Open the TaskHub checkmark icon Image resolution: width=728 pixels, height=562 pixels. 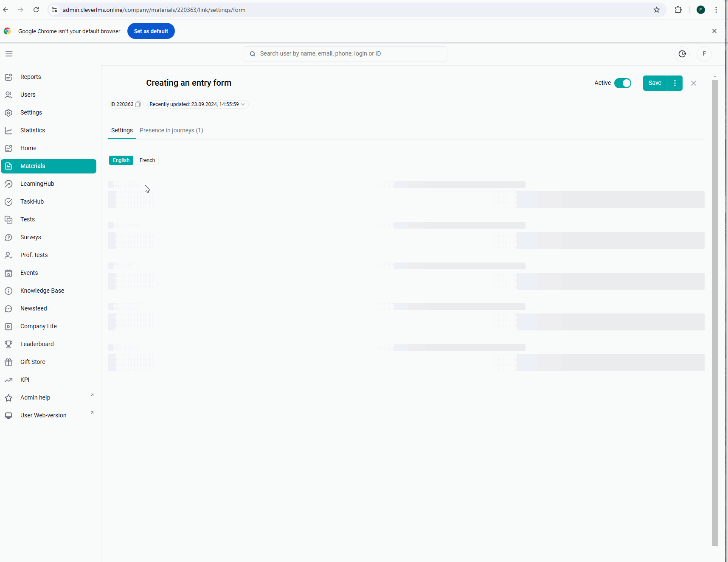[8, 201]
